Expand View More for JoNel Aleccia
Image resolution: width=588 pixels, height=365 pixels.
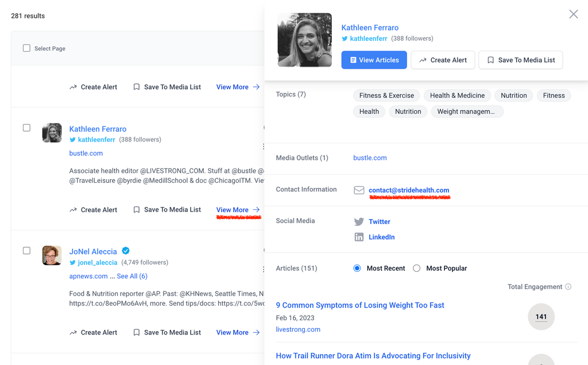tap(238, 332)
